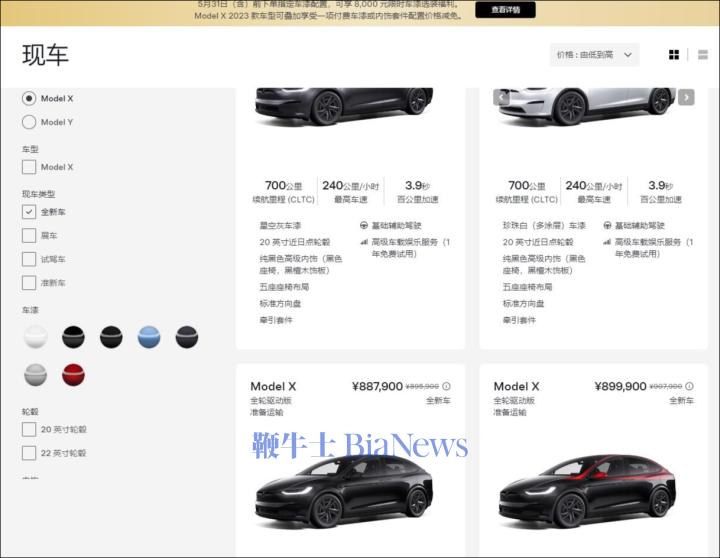Image resolution: width=720 pixels, height=558 pixels.
Task: Open the black-red Model X thumbnail at ¥899,900
Action: [587, 490]
